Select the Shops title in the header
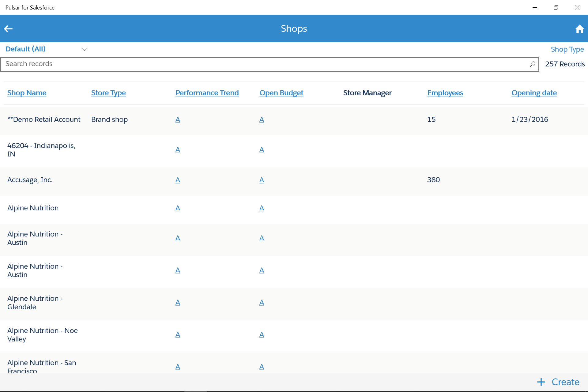 (x=294, y=28)
